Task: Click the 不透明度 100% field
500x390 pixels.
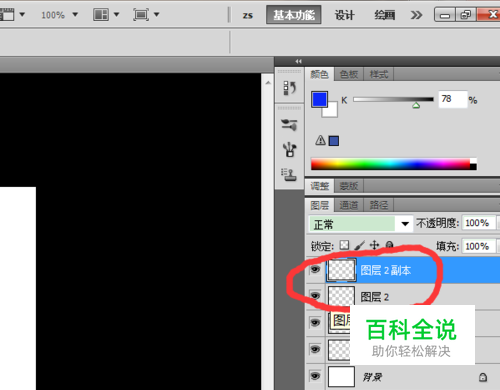Action: point(478,223)
